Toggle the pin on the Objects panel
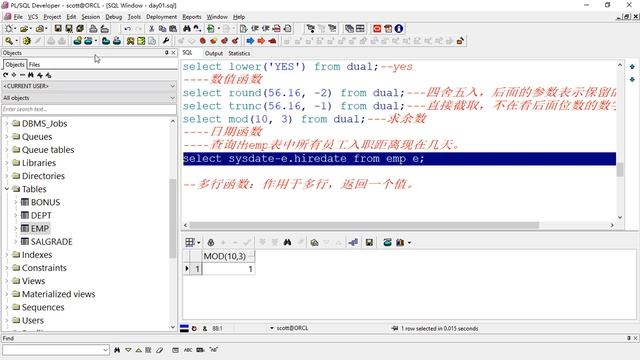 pyautogui.click(x=167, y=53)
